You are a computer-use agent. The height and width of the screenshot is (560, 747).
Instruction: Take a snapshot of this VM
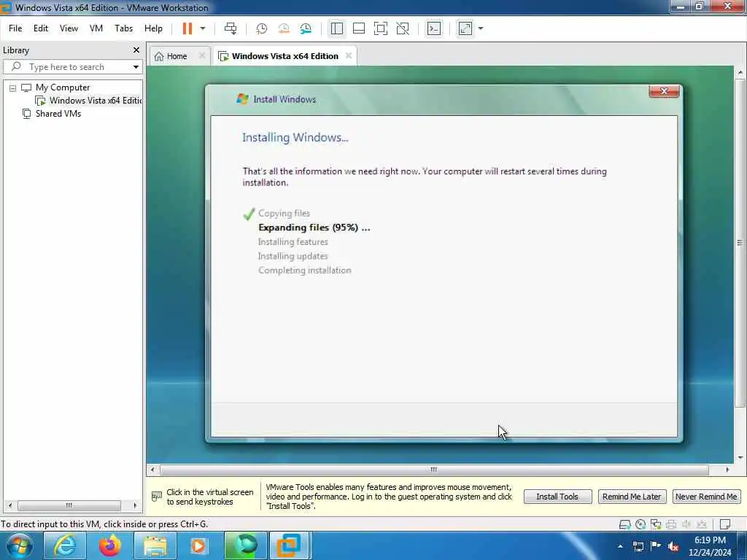(262, 28)
